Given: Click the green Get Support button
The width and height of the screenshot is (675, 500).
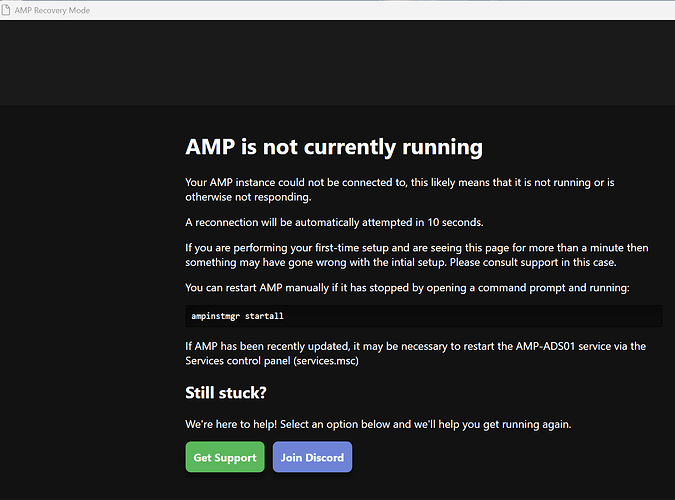Looking at the screenshot, I should [225, 457].
